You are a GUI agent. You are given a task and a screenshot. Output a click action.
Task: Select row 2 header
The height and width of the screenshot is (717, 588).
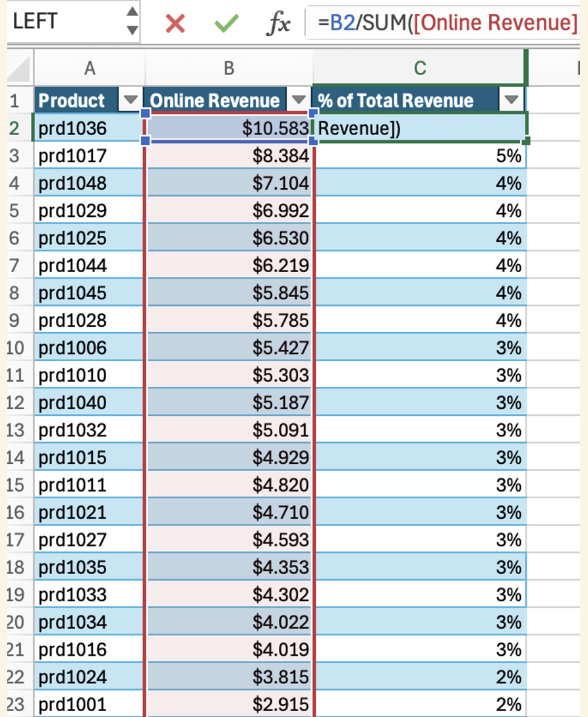[16, 128]
